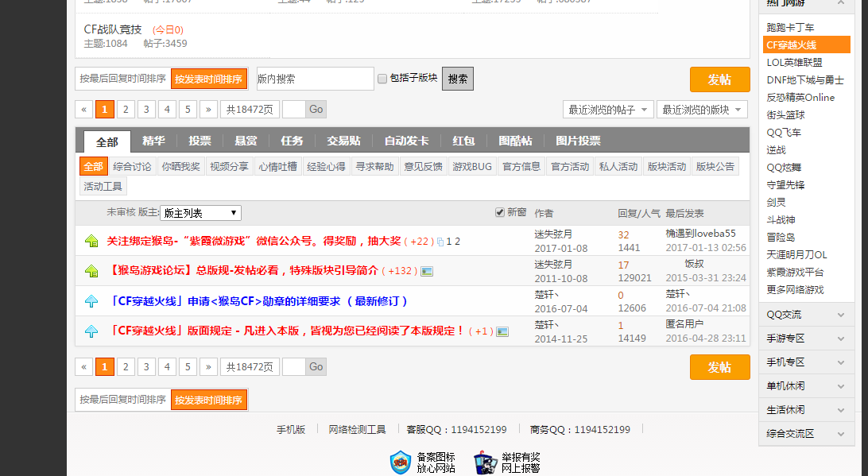Switch to the 图片投票 tab
This screenshot has height=476, width=868.
tap(578, 141)
